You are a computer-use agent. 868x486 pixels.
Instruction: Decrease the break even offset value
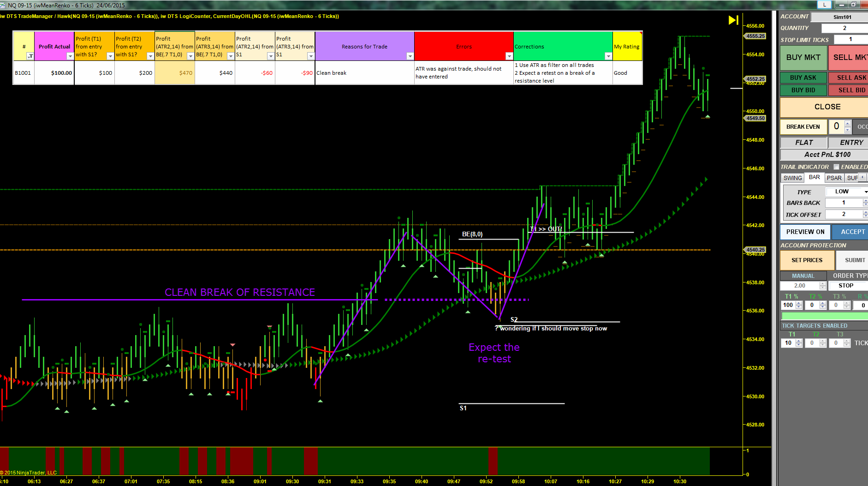848,130
